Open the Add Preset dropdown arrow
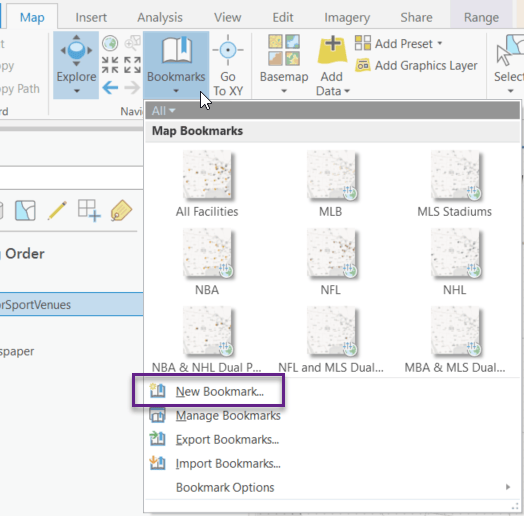 440,43
